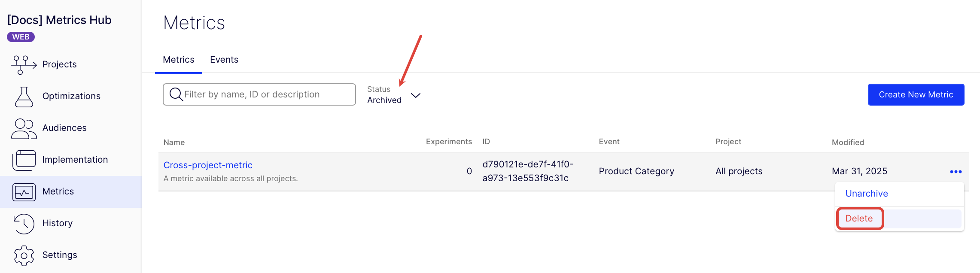Click the Optimizations flask icon

24,97
